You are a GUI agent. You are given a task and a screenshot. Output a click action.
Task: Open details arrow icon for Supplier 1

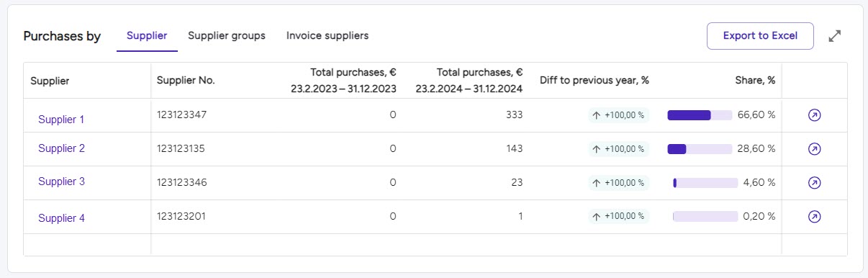point(815,115)
